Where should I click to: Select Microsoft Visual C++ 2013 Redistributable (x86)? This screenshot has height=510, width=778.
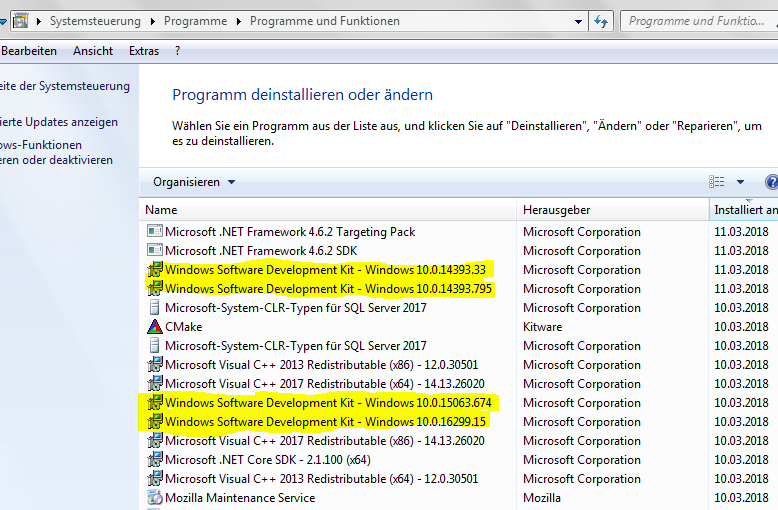point(322,365)
